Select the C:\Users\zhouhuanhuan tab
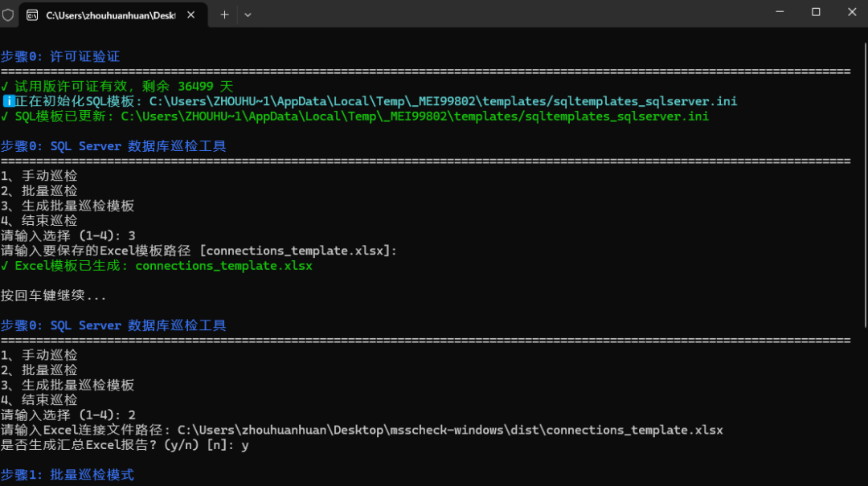Screen dimensions: 868x486 [113, 15]
